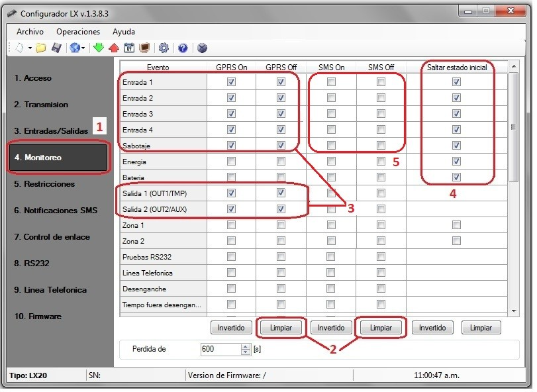
Task: Open the Archivo menu
Action: (x=30, y=32)
